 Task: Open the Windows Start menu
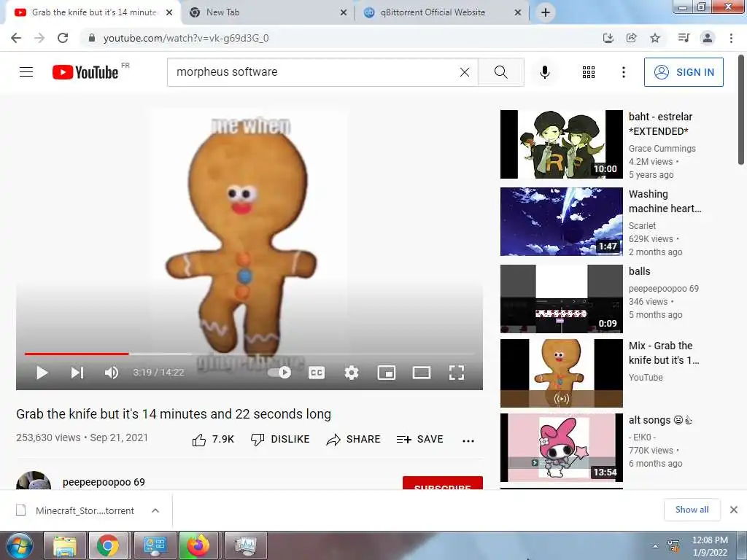pyautogui.click(x=19, y=545)
